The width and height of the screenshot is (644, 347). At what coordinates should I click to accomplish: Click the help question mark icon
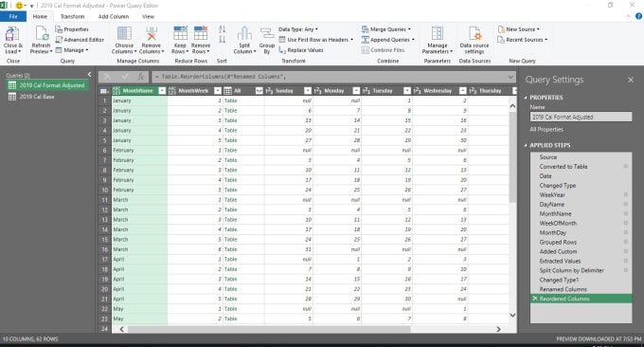click(638, 16)
